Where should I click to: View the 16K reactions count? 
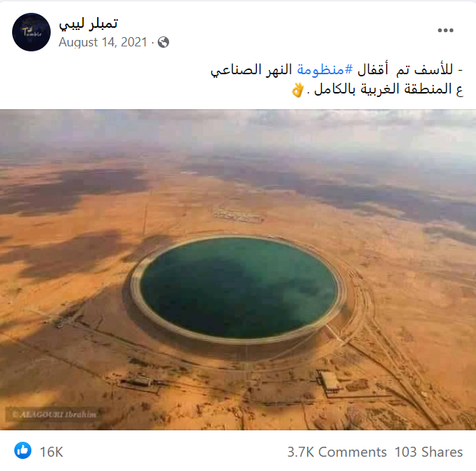(x=51, y=452)
